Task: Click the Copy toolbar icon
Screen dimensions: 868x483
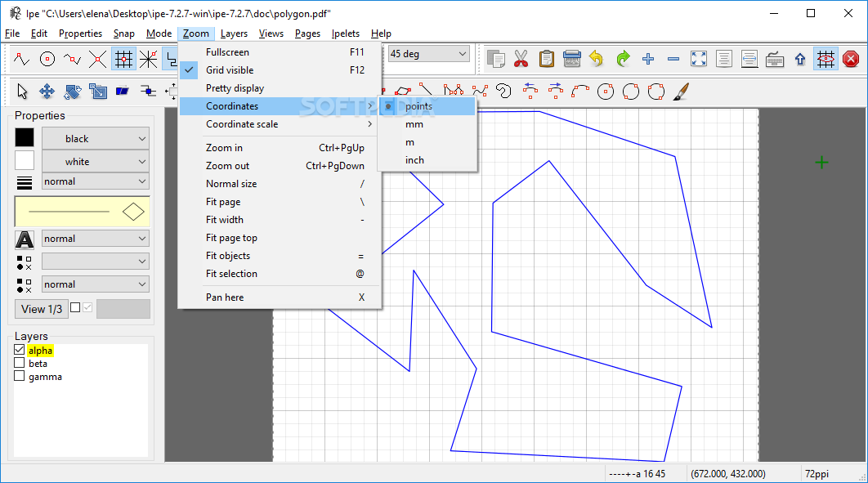Action: pos(495,59)
